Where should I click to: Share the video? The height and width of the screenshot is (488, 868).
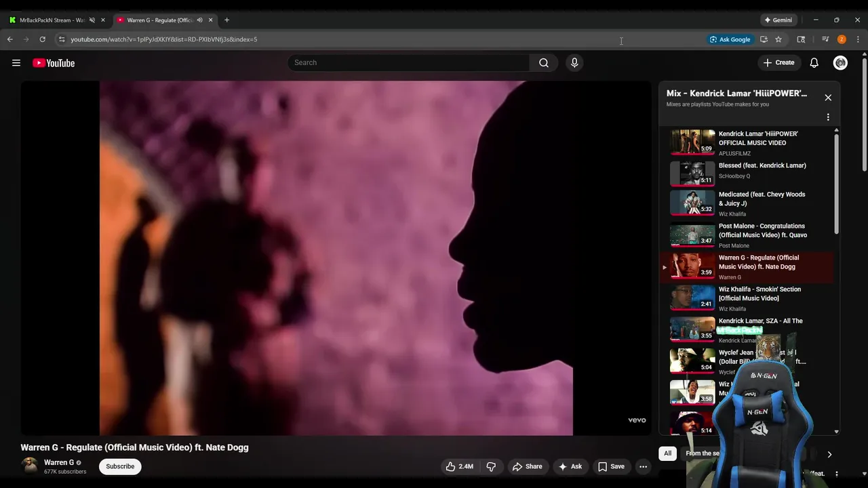[527, 466]
